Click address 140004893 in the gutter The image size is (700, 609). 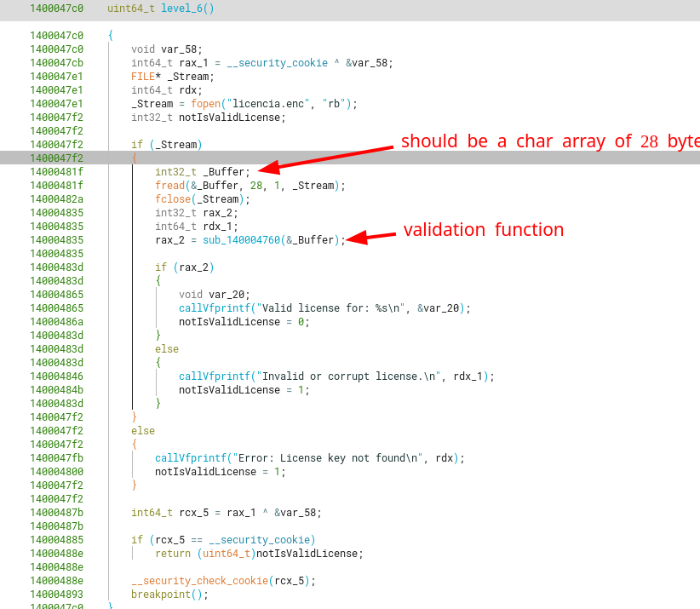[56, 595]
